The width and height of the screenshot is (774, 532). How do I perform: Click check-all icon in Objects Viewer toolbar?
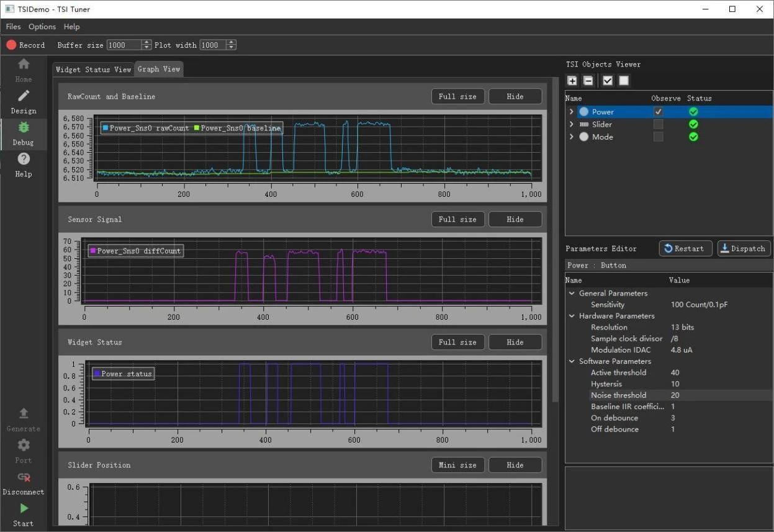608,81
